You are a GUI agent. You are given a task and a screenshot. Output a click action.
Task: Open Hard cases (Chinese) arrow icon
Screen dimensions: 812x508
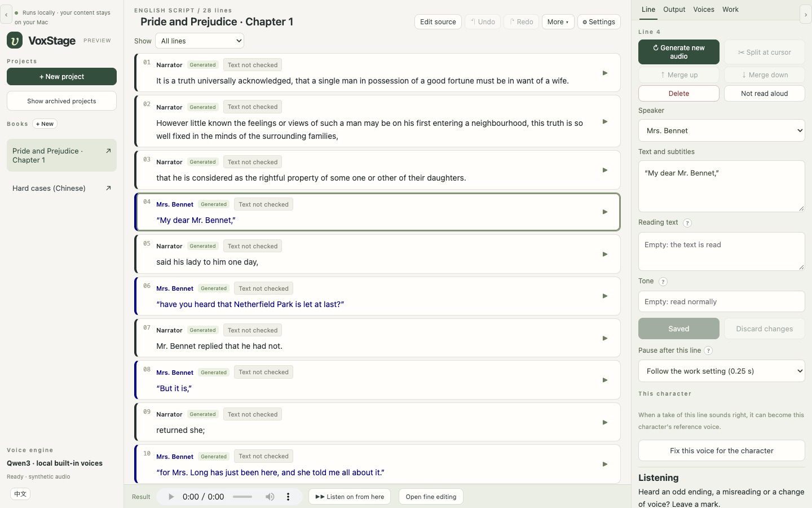click(x=108, y=188)
